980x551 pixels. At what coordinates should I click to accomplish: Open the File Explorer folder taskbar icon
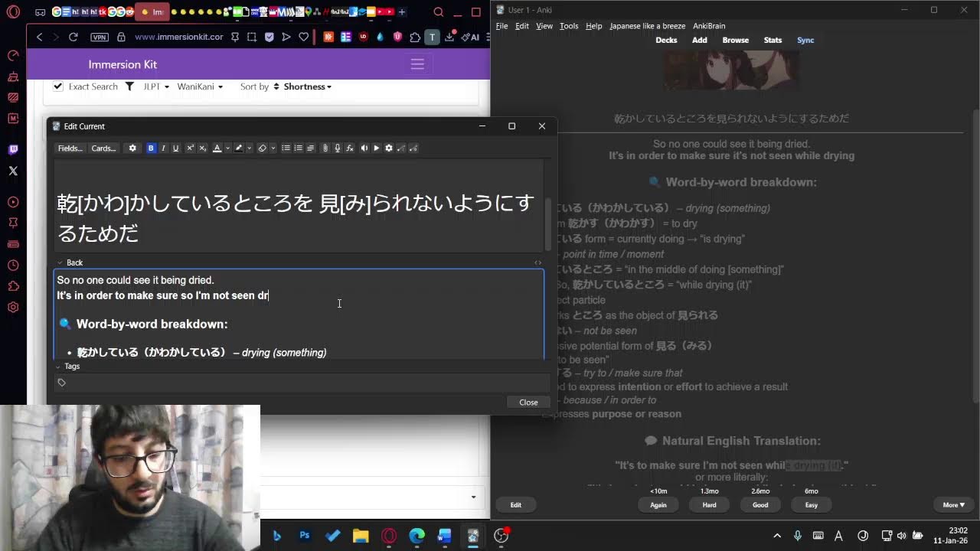coord(361,536)
